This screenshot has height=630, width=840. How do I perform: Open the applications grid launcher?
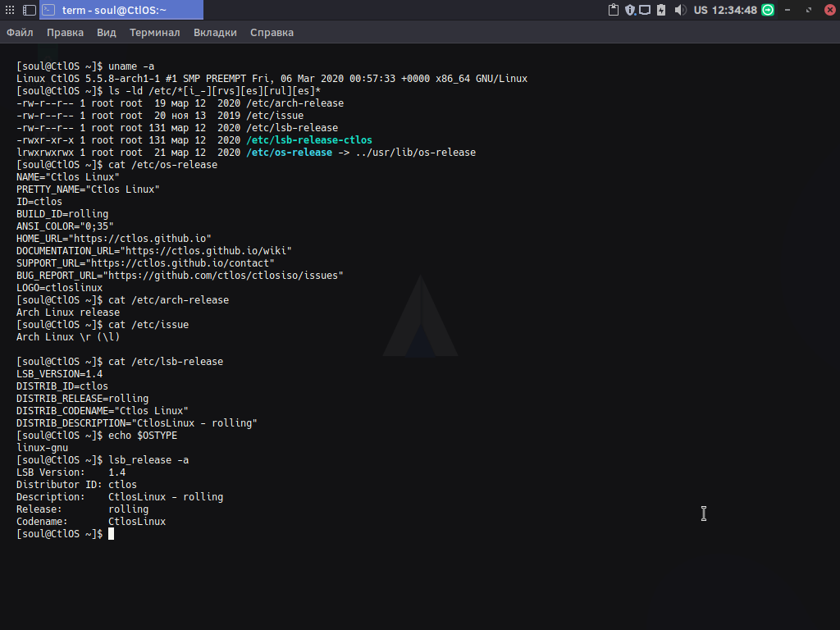10,10
